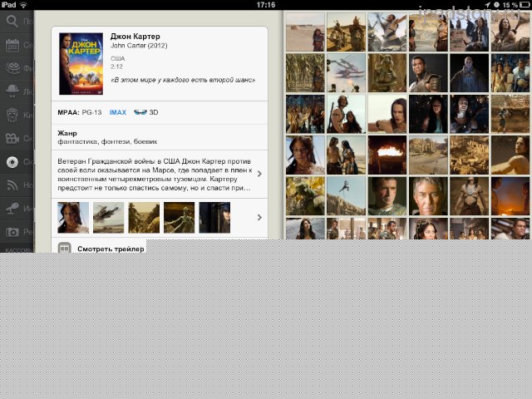Tap the 17:16 clock in status bar
This screenshot has height=399, width=532.
(x=266, y=5)
